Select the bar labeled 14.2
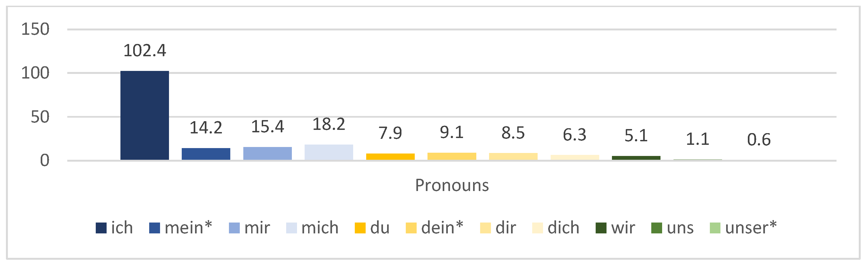The height and width of the screenshot is (266, 868). pos(206,154)
